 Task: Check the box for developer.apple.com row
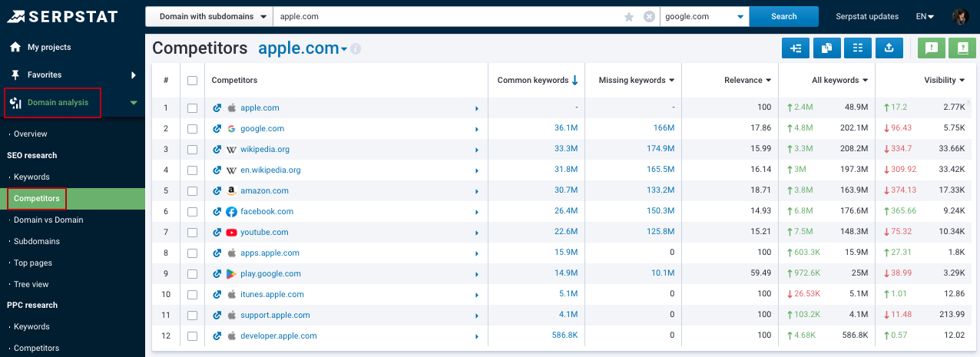point(193,336)
